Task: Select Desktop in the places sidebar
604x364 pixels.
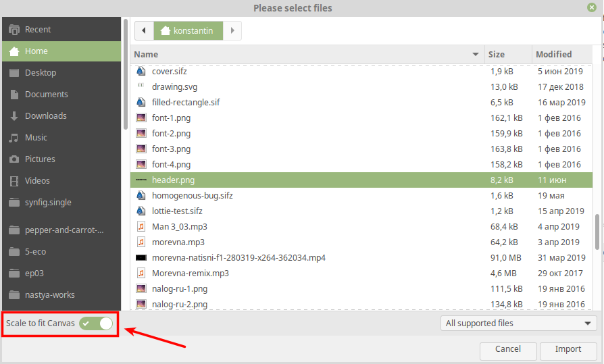Action: (41, 73)
